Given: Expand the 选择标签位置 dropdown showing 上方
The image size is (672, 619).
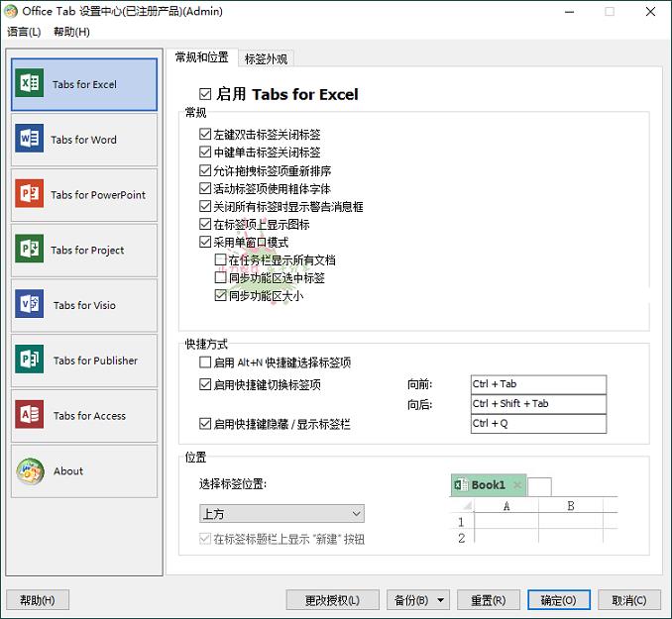Looking at the screenshot, I should click(x=281, y=513).
